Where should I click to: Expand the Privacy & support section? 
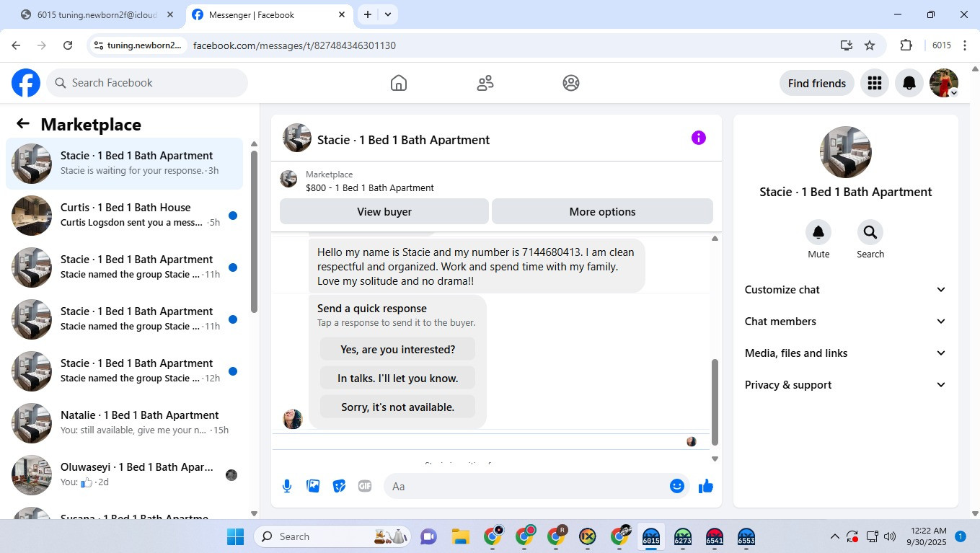click(x=845, y=385)
